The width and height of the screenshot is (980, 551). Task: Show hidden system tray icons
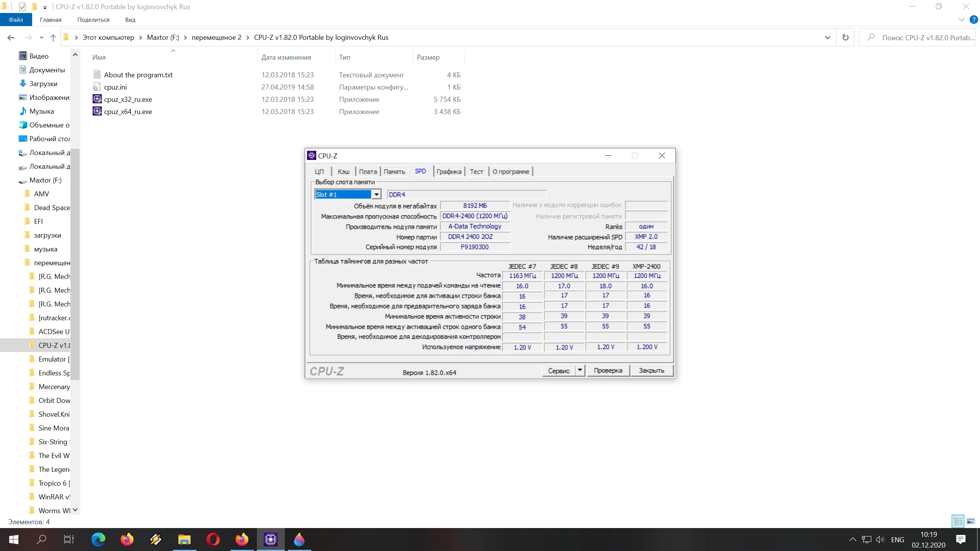(853, 540)
